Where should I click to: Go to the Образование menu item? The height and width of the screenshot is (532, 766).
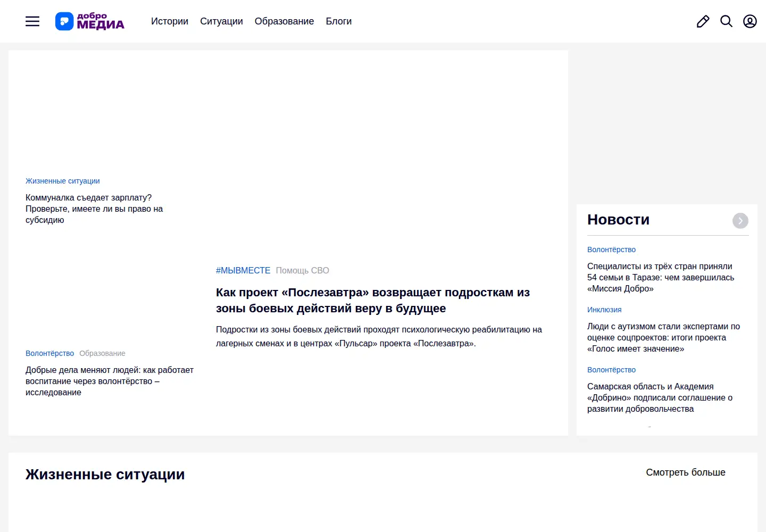(x=285, y=21)
